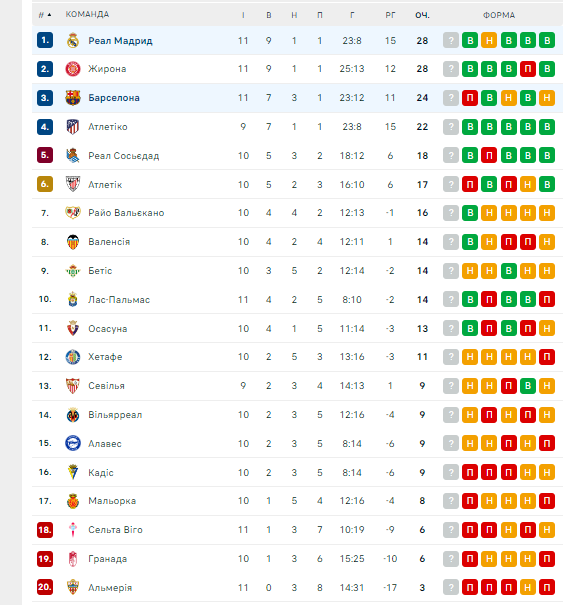Click the Real Madrid club crest
The height and width of the screenshot is (605, 572).
coord(73,40)
